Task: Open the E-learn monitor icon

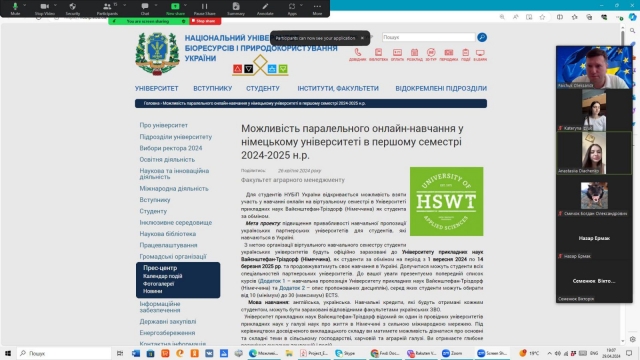Action: (x=480, y=55)
